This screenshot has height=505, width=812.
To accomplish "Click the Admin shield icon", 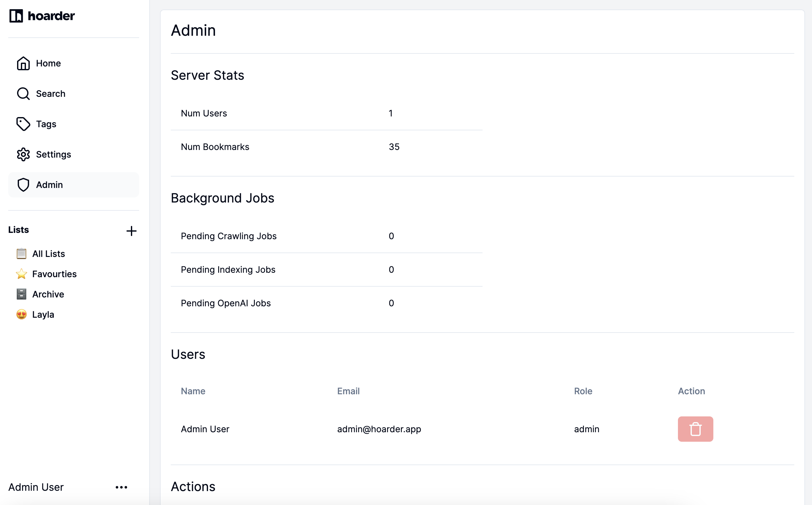I will pos(23,185).
